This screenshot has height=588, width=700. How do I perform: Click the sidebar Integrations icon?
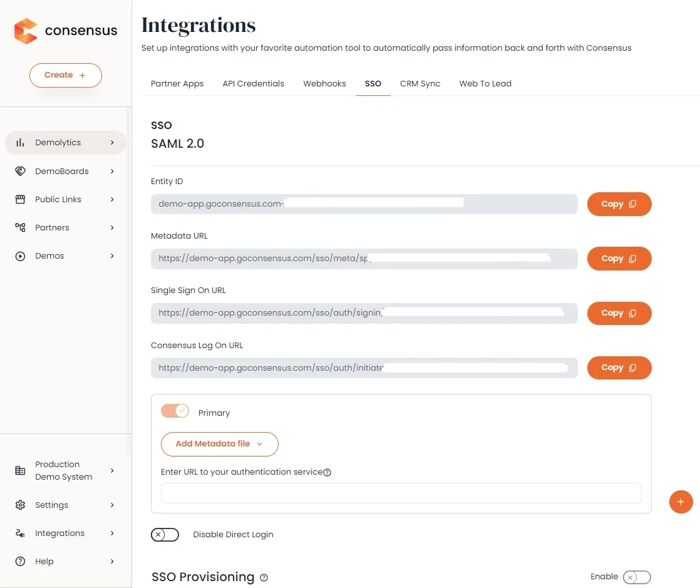pos(20,533)
